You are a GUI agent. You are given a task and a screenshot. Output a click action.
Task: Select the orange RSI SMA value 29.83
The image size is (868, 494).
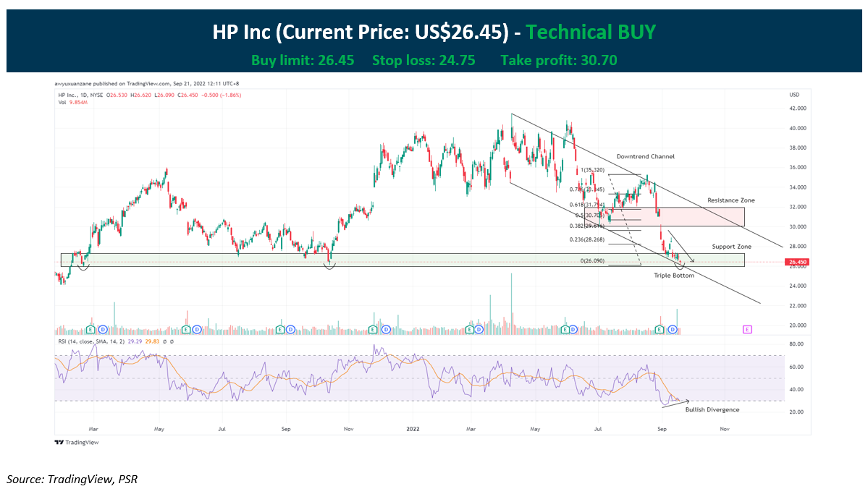click(152, 342)
